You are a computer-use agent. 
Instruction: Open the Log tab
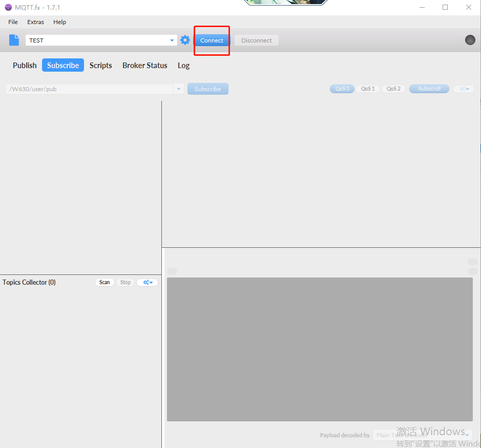coord(183,66)
